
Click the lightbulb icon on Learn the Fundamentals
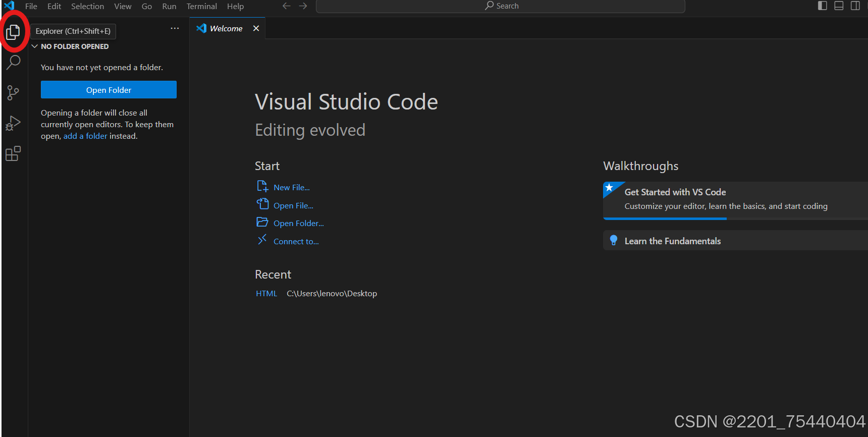(614, 241)
